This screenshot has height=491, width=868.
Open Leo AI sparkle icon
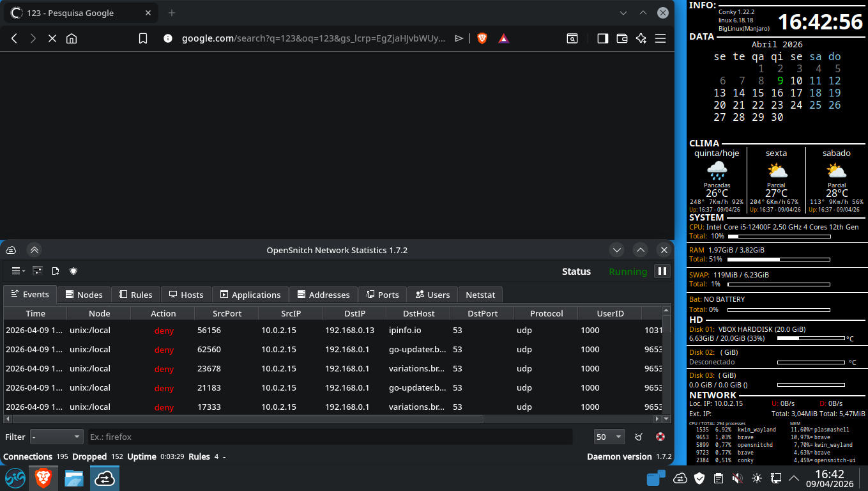641,38
